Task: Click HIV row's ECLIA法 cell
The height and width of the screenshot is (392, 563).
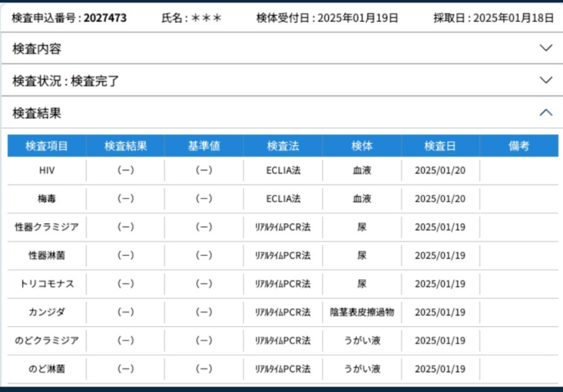Action: pyautogui.click(x=283, y=170)
